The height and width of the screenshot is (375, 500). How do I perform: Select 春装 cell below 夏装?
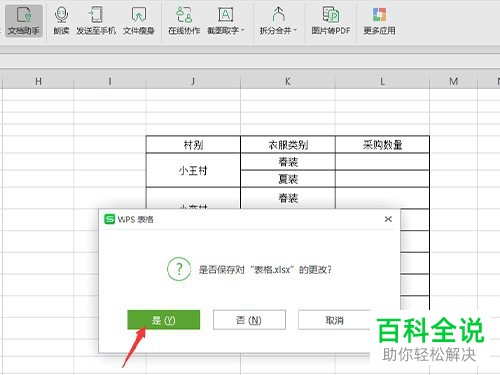pyautogui.click(x=288, y=198)
